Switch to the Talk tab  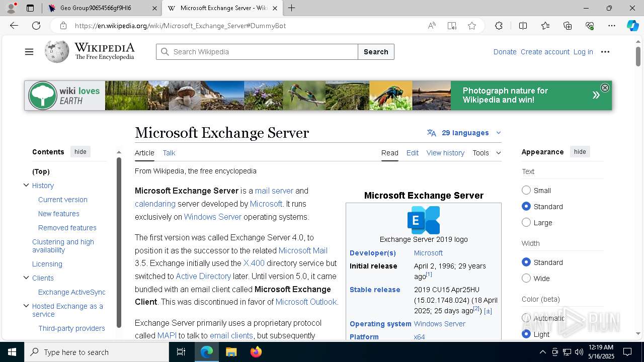coord(169,153)
